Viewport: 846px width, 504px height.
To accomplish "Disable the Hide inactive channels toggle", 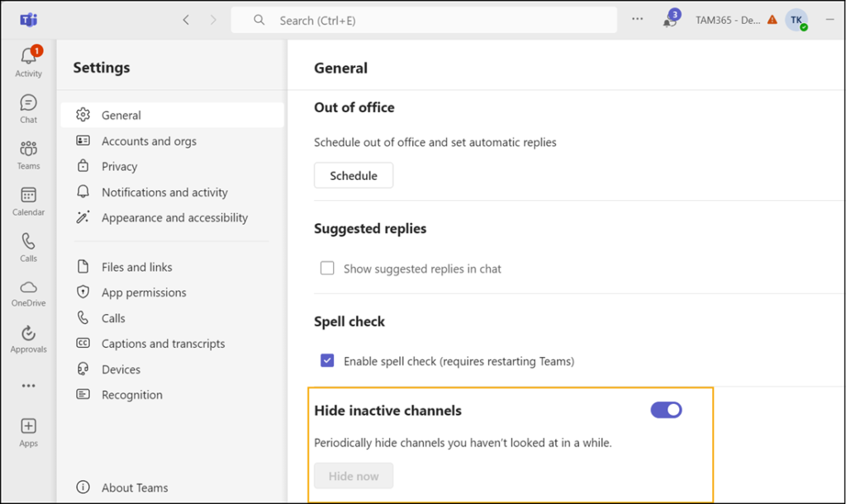I will click(665, 410).
